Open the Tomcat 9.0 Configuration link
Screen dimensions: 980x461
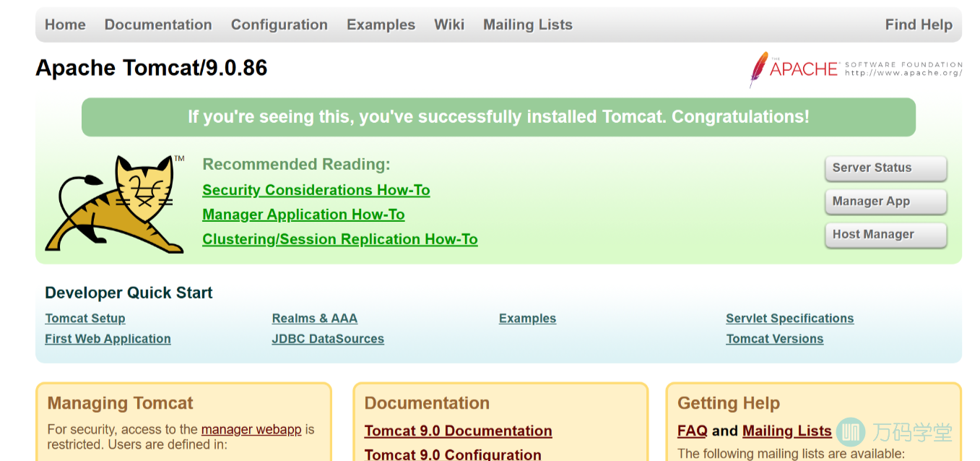[x=453, y=454]
